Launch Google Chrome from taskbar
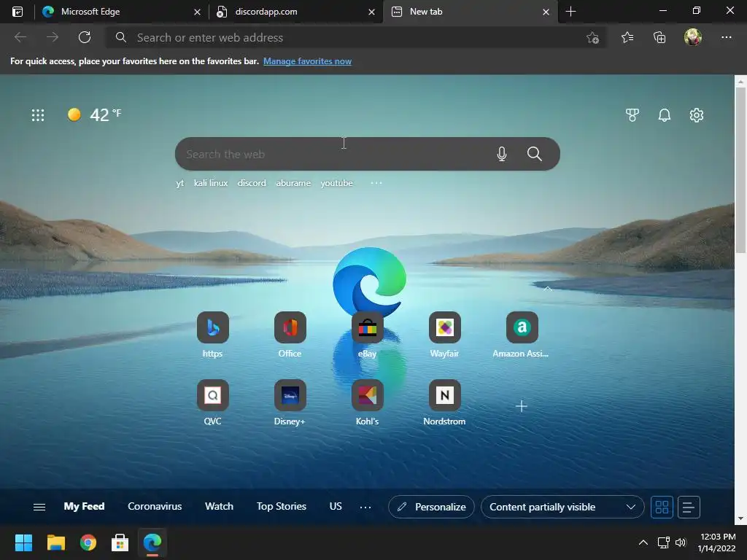The image size is (747, 560). (x=88, y=542)
